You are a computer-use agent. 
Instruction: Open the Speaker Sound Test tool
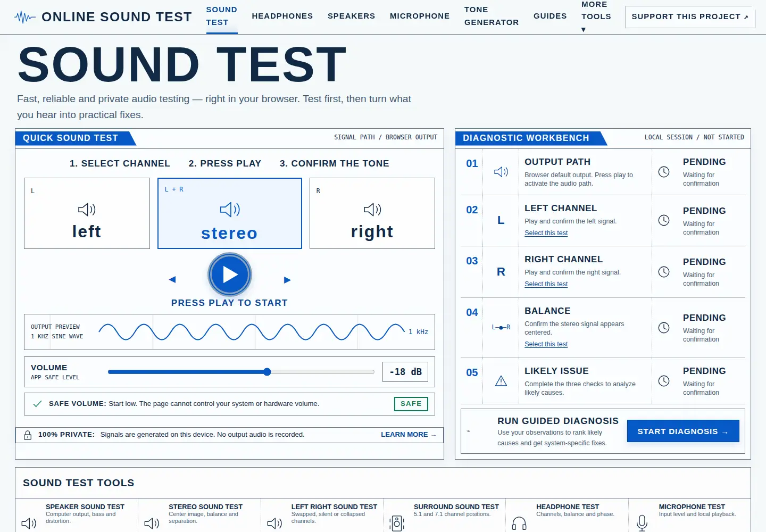coord(77,515)
